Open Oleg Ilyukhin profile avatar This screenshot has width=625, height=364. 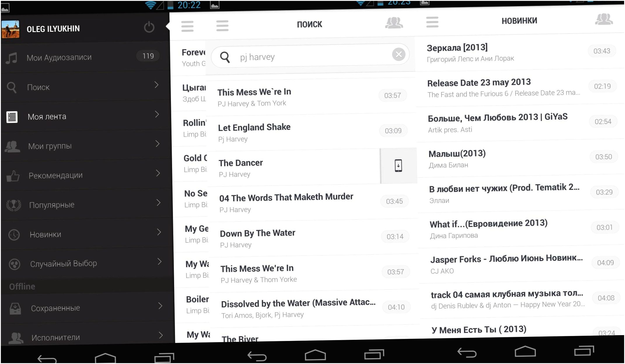tap(10, 29)
